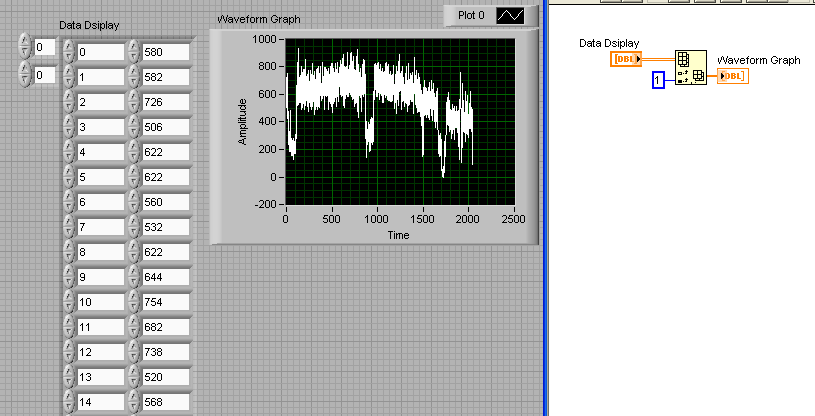This screenshot has height=416, width=815.
Task: Click the stepper left of element 10
Action: coord(69,301)
